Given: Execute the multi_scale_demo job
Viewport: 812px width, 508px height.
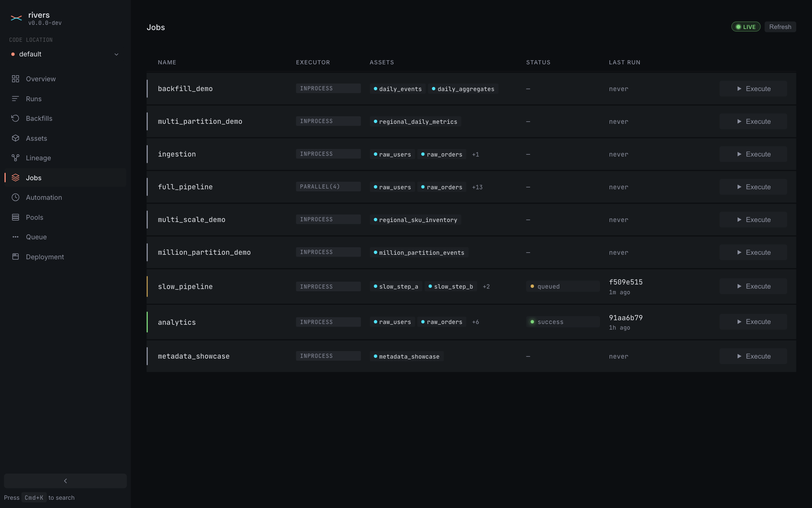Looking at the screenshot, I should 753,220.
